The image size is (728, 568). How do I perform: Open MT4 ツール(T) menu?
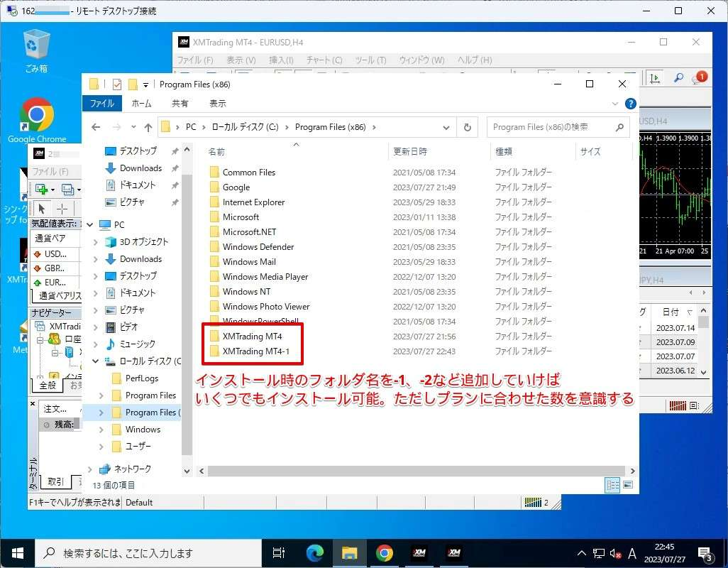pyautogui.click(x=370, y=60)
